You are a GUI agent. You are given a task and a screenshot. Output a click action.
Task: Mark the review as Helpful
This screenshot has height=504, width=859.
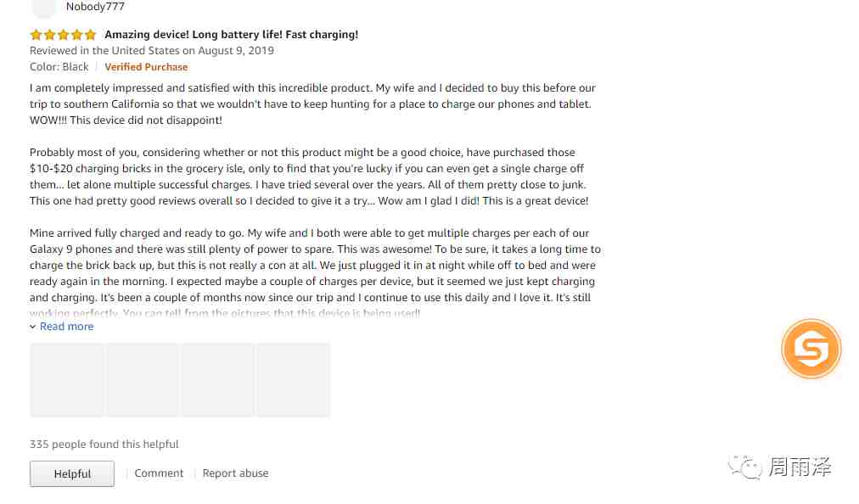tap(72, 473)
